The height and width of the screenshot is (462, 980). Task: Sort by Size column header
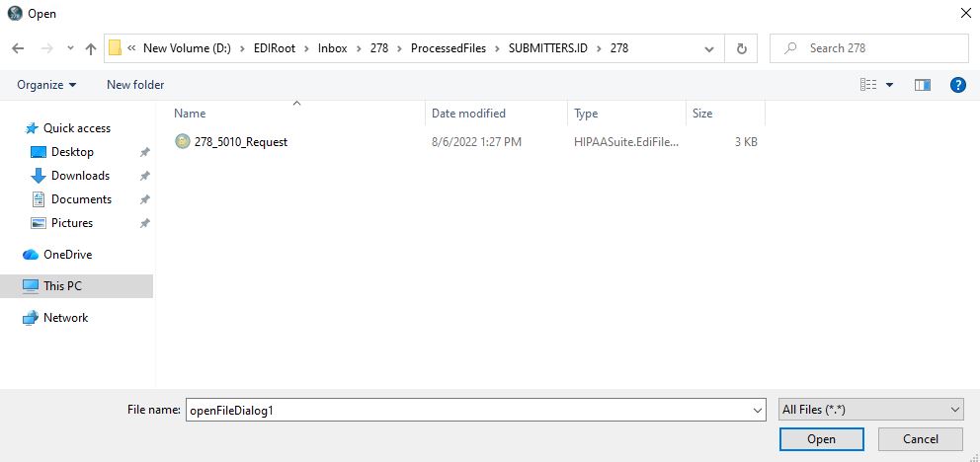(701, 114)
